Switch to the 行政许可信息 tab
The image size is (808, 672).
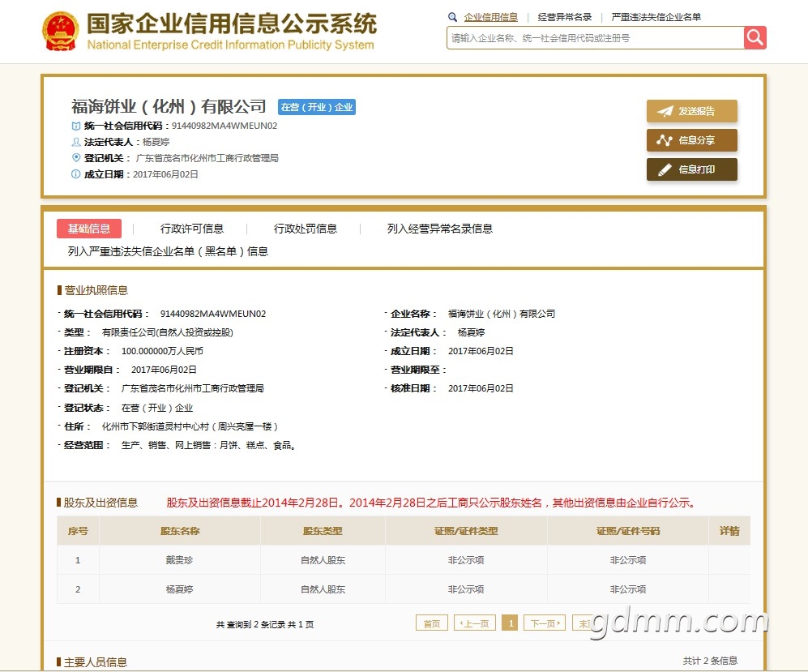[192, 229]
